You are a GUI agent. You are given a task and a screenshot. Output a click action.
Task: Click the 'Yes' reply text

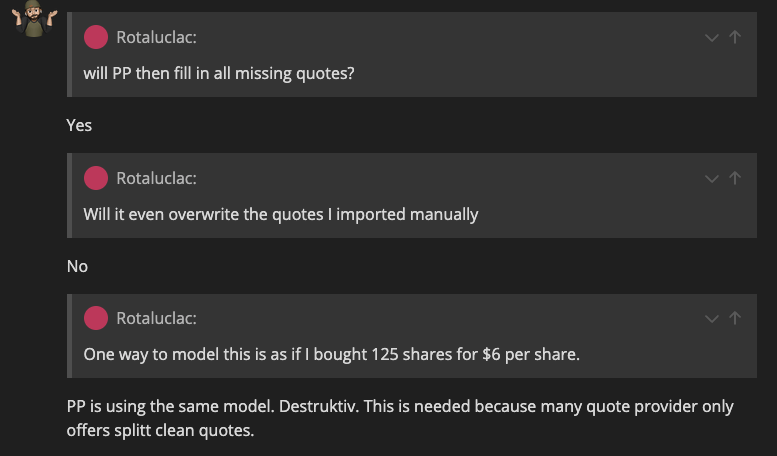(x=79, y=125)
